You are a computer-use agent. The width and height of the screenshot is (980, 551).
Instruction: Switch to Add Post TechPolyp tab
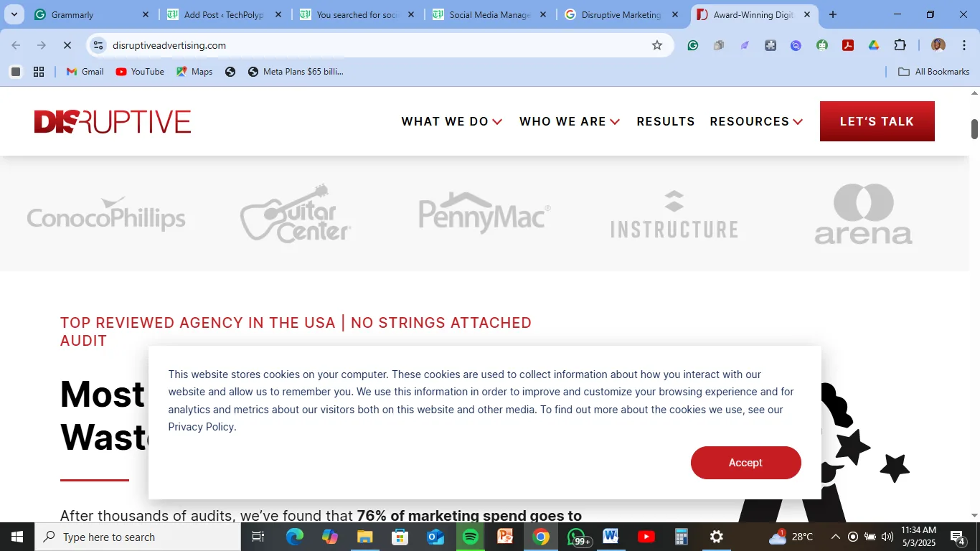point(225,14)
